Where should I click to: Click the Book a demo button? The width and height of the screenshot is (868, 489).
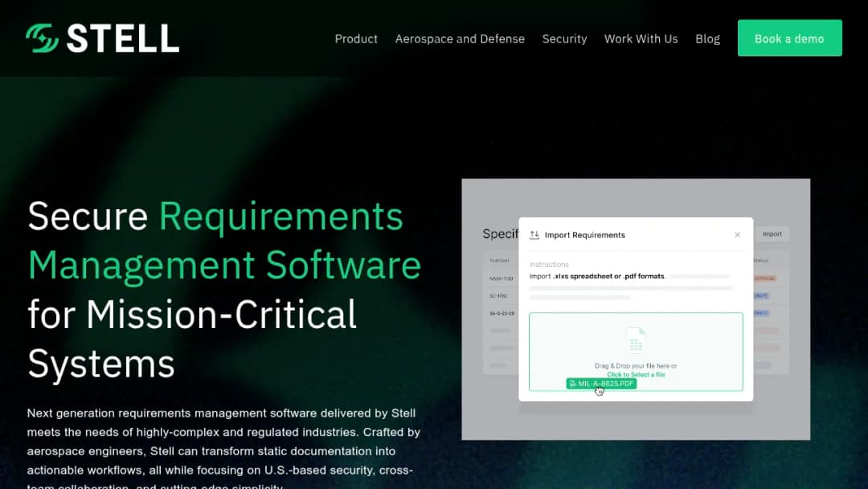(x=789, y=39)
